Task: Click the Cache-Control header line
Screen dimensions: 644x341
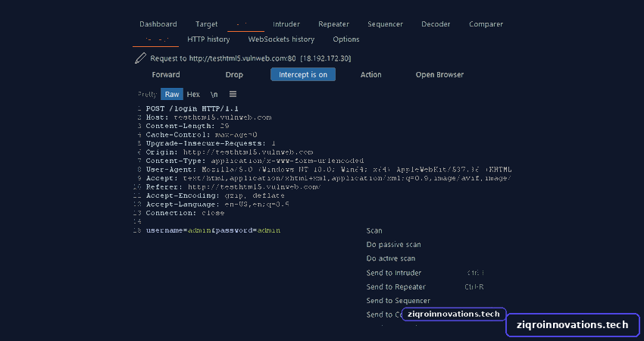Action: (x=202, y=135)
